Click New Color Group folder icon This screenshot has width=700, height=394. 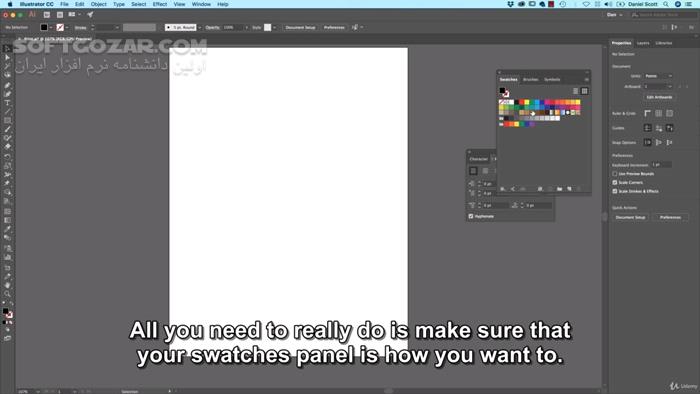559,189
